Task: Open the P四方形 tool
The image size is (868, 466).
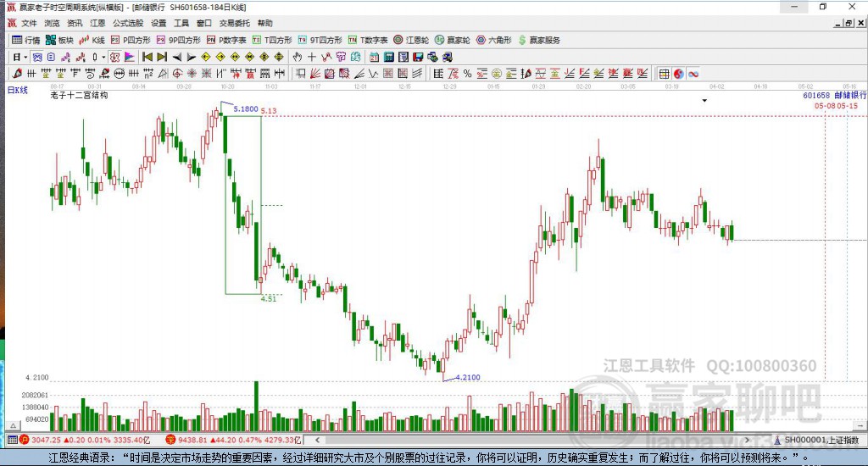Action: tap(131, 40)
